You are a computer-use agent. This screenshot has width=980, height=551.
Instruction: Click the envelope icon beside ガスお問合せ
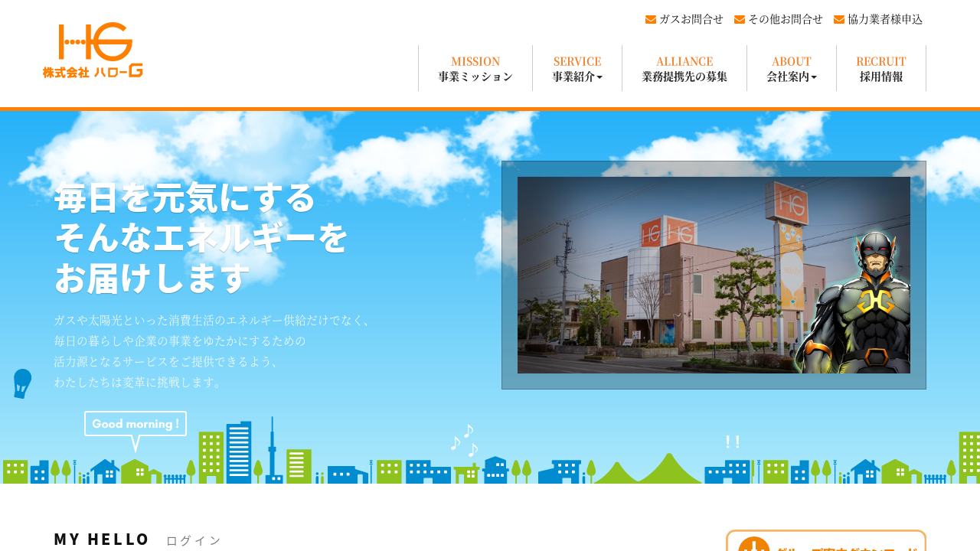pyautogui.click(x=651, y=19)
